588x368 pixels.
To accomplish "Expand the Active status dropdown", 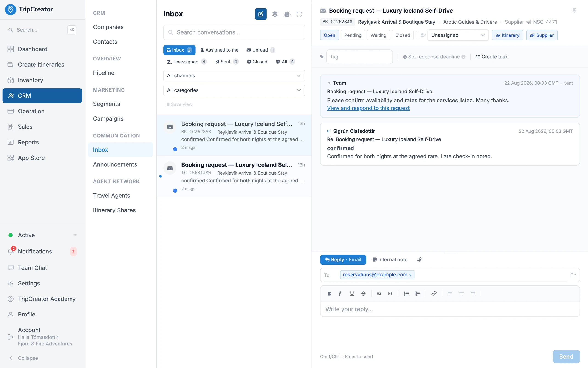I will click(x=42, y=235).
